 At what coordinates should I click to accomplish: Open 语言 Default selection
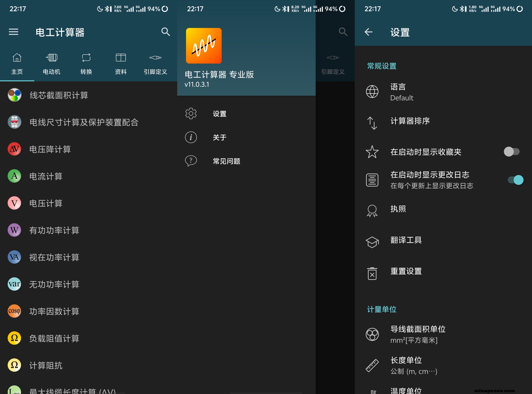point(401,92)
